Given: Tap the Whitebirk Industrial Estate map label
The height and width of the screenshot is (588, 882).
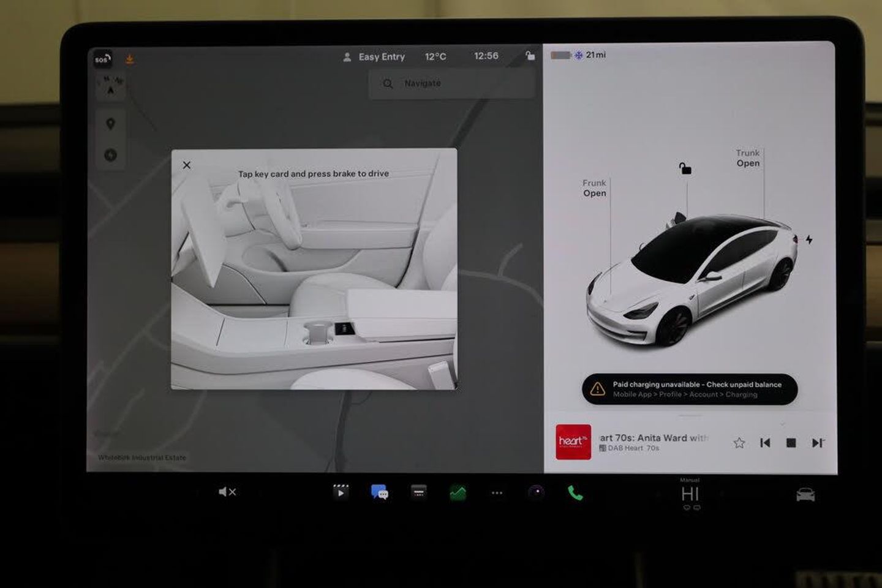Looking at the screenshot, I should coord(142,458).
